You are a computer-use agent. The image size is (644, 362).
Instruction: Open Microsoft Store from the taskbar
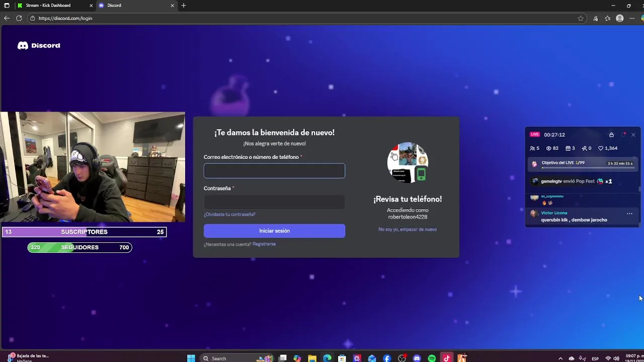pos(342,358)
